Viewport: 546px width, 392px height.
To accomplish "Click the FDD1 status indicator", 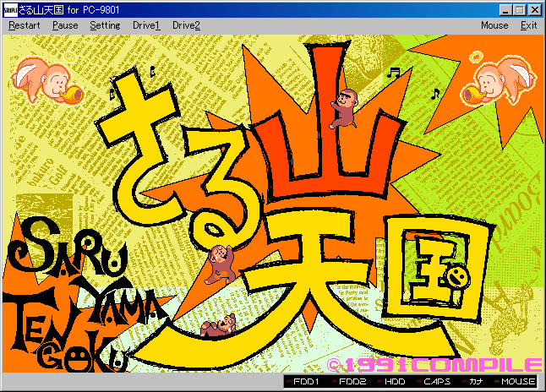I will coord(303,382).
